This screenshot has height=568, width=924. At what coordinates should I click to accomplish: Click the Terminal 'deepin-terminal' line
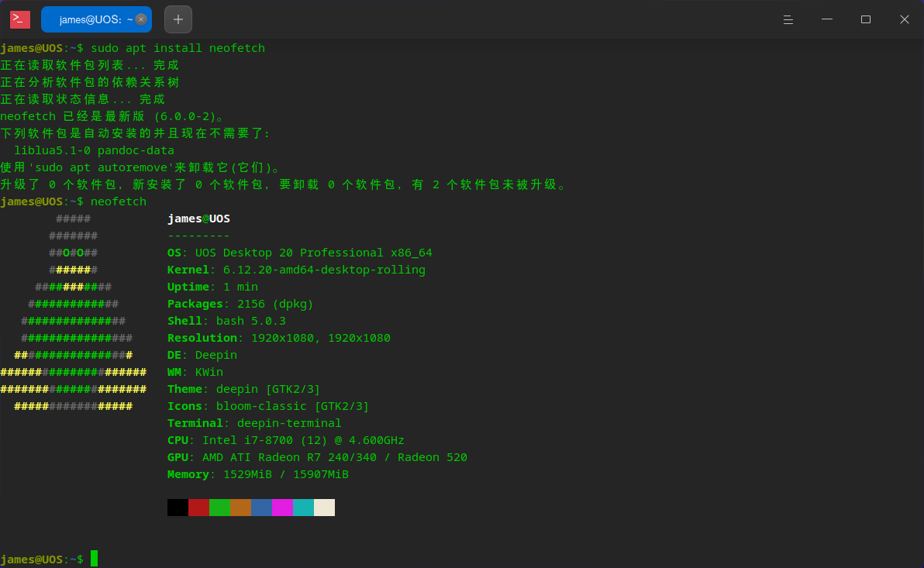tap(254, 424)
